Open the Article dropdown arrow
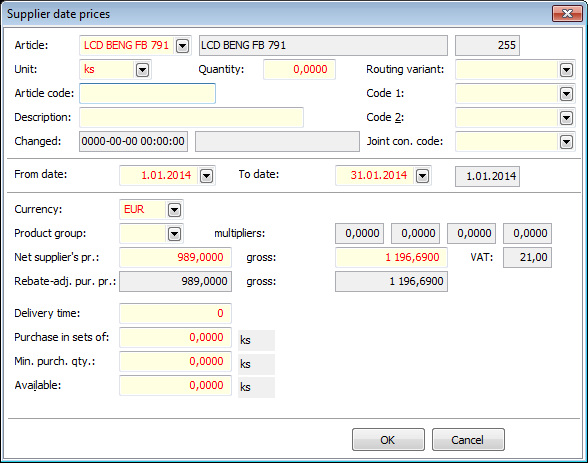This screenshot has height=463, width=588. click(182, 46)
